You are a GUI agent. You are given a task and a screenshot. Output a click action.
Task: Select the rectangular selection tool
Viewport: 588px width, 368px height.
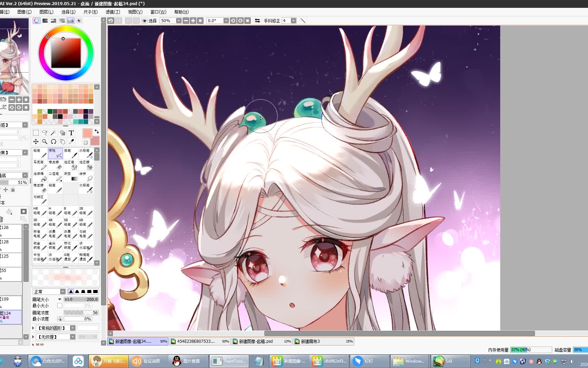pos(36,133)
